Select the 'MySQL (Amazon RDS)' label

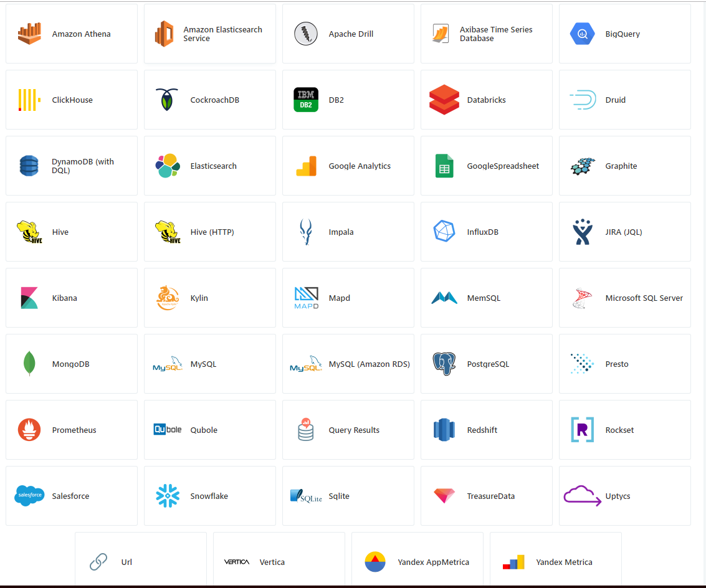click(370, 364)
